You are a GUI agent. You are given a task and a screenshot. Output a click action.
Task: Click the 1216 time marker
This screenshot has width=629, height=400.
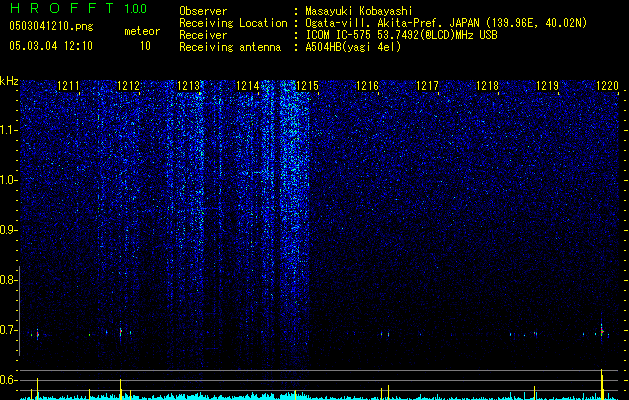click(x=367, y=85)
